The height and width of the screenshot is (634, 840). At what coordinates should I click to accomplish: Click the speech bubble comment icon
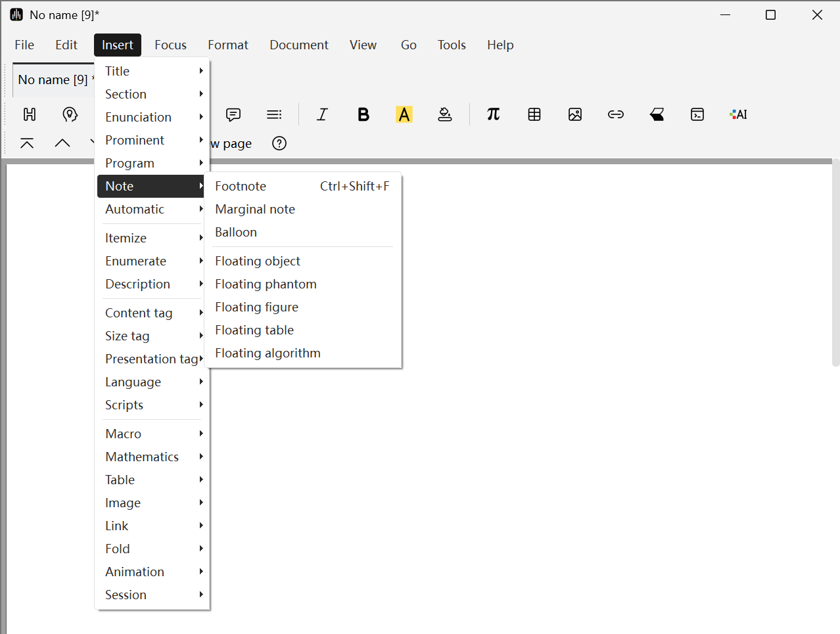pos(233,114)
